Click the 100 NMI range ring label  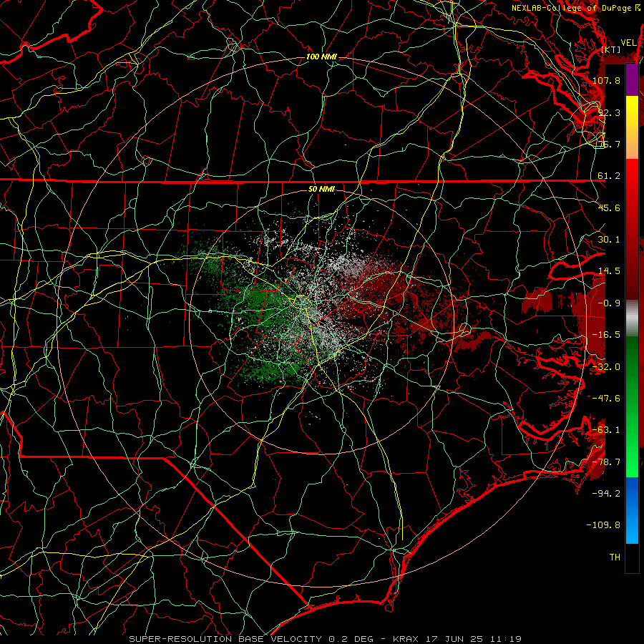(321, 57)
